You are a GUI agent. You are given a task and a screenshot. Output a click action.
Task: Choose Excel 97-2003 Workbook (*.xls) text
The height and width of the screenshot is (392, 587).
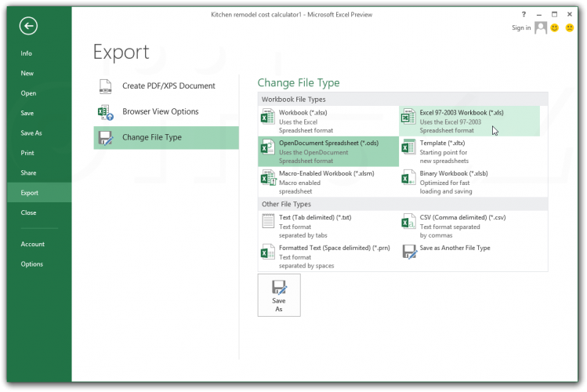pos(462,112)
